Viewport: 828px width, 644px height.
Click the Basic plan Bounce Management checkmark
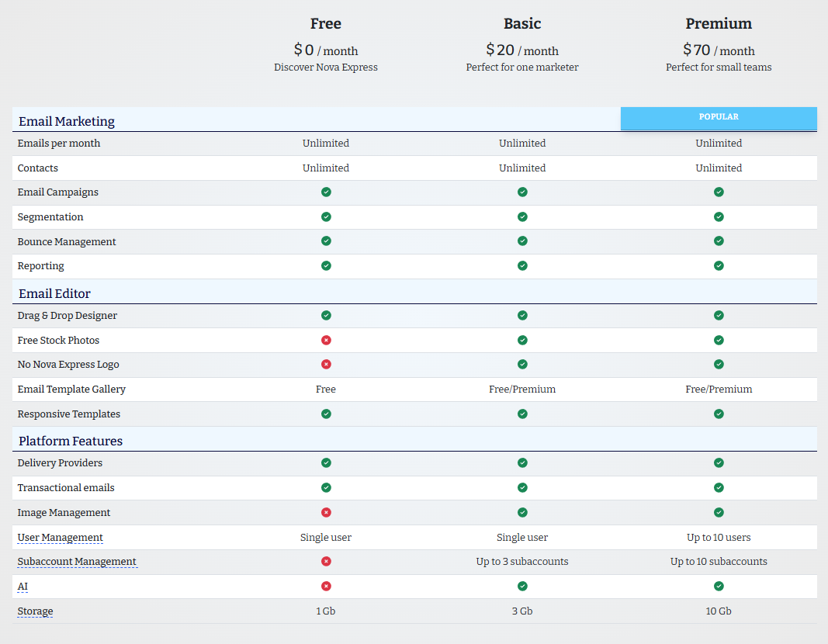[x=522, y=241]
